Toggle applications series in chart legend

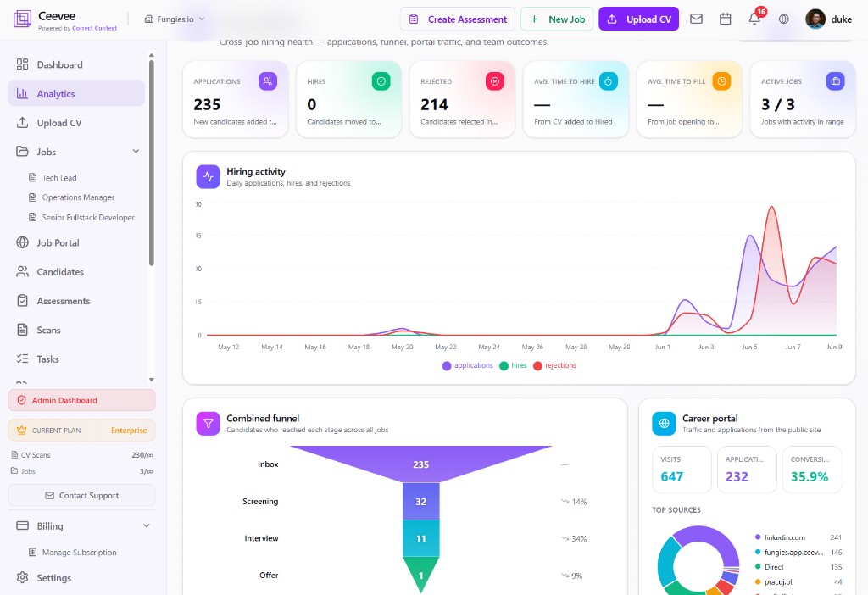[468, 365]
